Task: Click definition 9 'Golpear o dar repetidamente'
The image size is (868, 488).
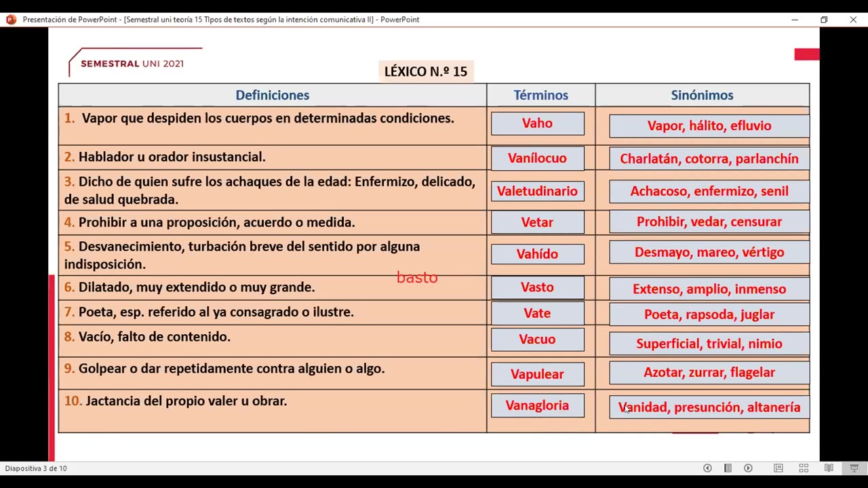Action: [x=224, y=369]
